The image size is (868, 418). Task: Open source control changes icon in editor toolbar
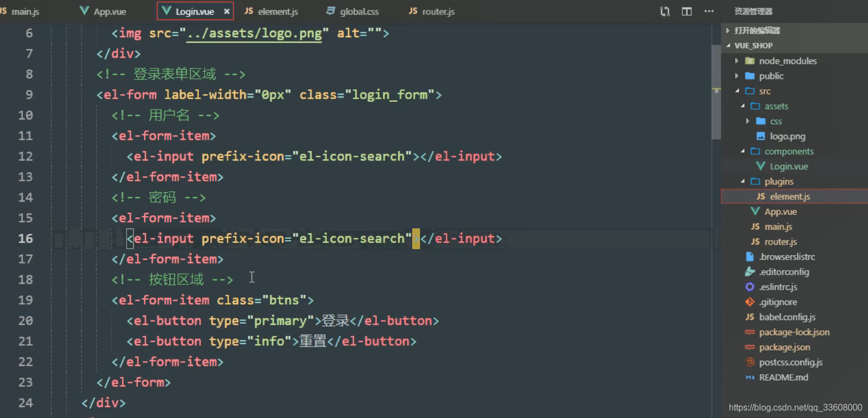click(665, 11)
